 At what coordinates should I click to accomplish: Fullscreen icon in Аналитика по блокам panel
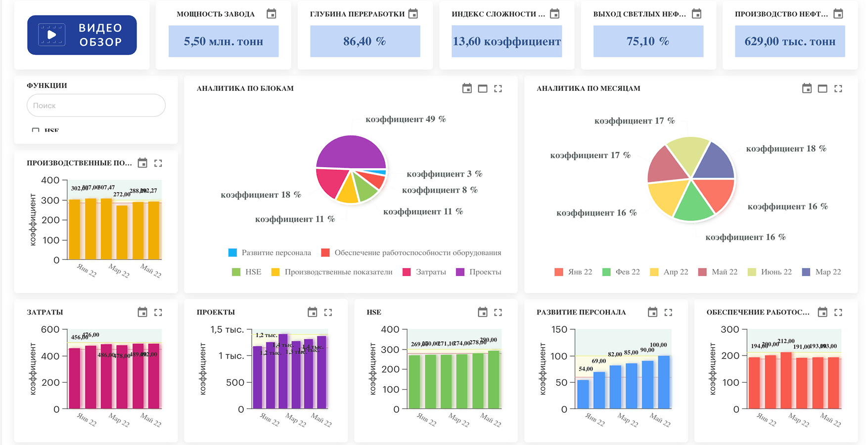coord(498,89)
